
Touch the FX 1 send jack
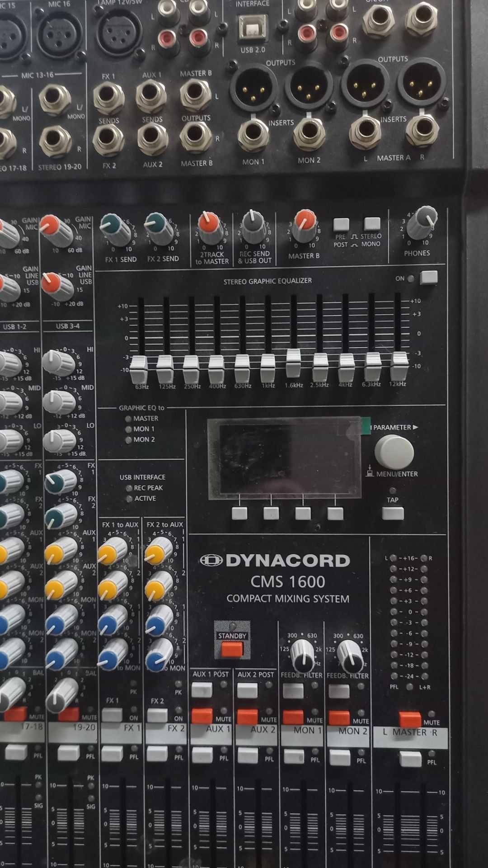(108, 98)
